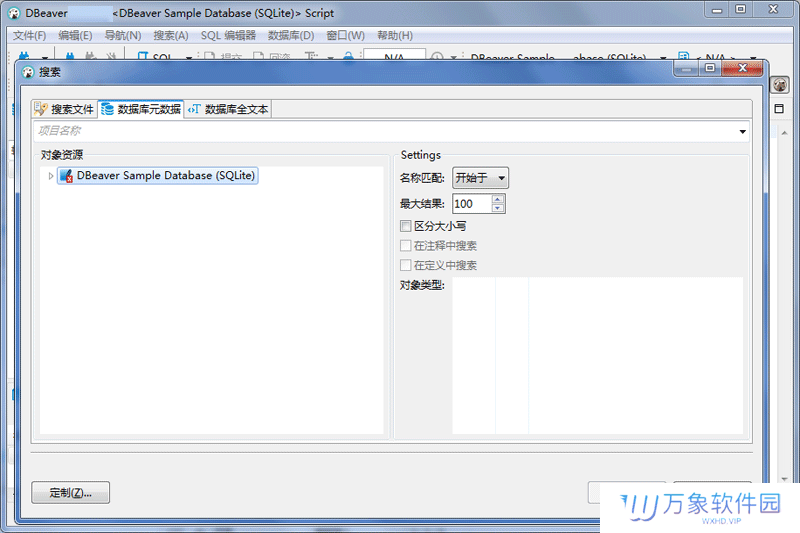Open the 搜索(A) menu

170,36
